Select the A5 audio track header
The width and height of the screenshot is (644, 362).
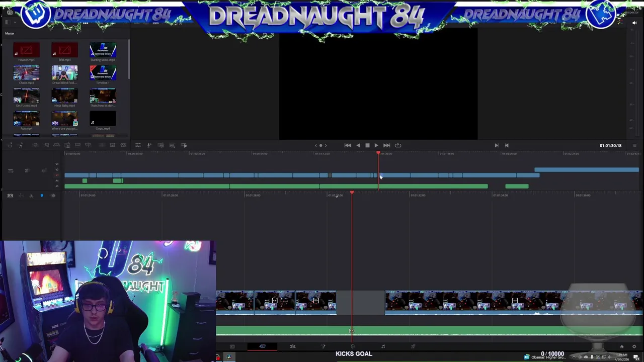click(57, 186)
